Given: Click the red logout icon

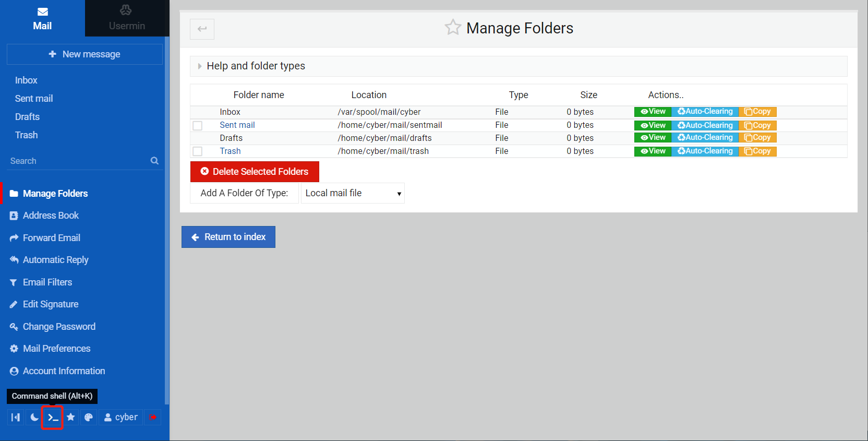Looking at the screenshot, I should (x=152, y=417).
